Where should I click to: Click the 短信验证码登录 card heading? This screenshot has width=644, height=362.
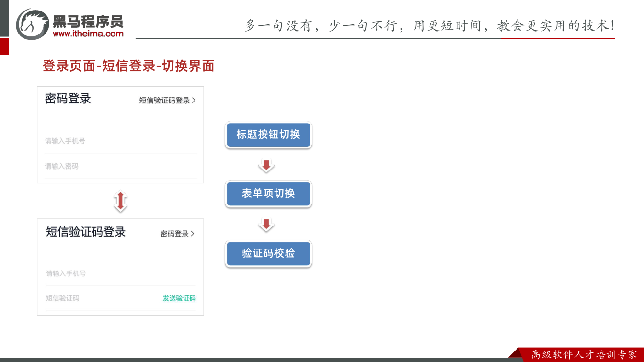pyautogui.click(x=86, y=232)
